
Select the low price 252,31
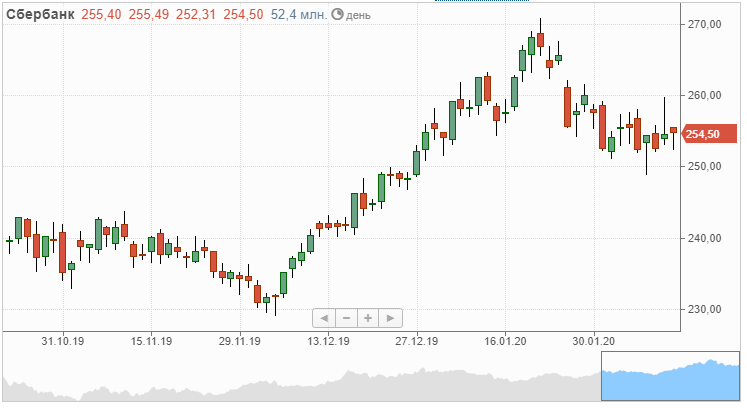pos(196,15)
